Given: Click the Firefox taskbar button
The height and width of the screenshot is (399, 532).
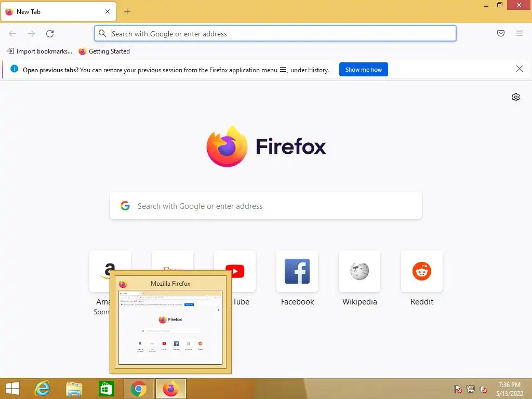Looking at the screenshot, I should (170, 389).
